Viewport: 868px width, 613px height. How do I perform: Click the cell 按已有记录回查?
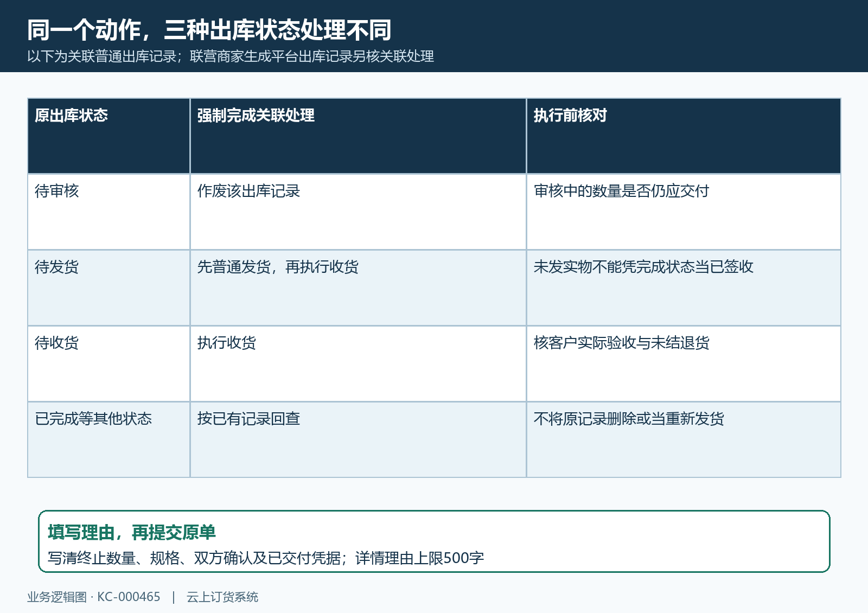pos(358,440)
